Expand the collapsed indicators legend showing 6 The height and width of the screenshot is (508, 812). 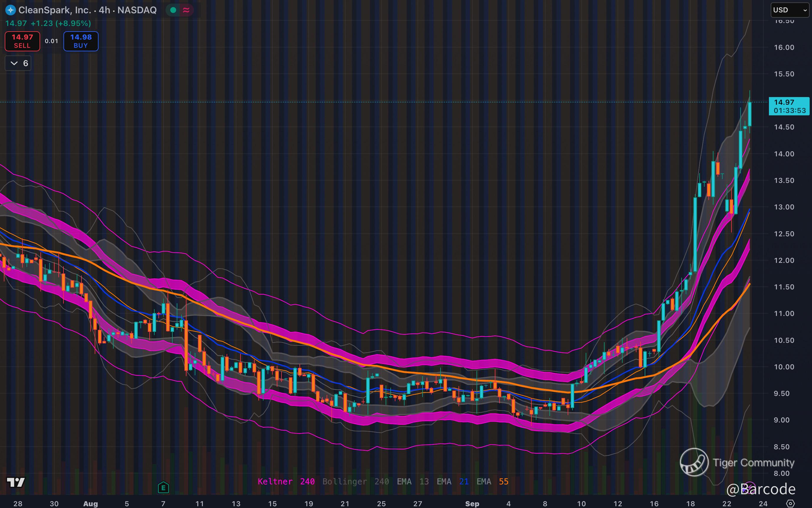18,63
